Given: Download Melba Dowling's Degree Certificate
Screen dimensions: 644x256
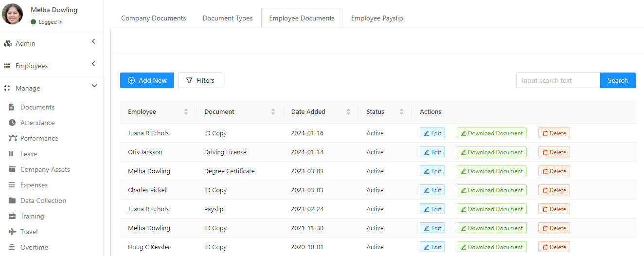Looking at the screenshot, I should (491, 171).
